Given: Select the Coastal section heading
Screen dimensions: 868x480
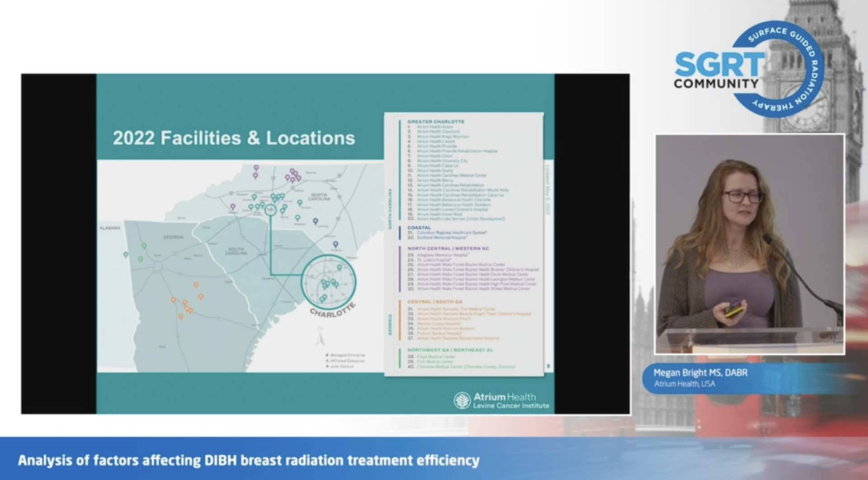Looking at the screenshot, I should pyautogui.click(x=419, y=228).
